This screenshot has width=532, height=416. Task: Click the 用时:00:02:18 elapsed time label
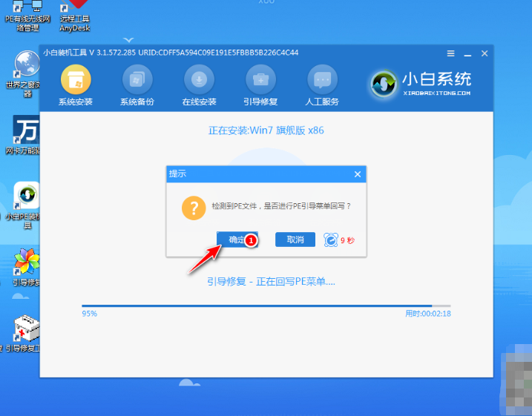pos(428,314)
